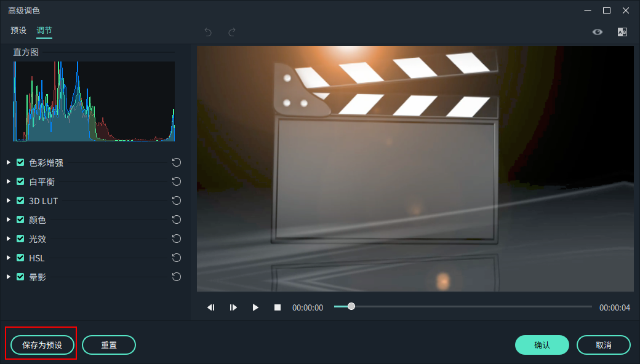Step back to previous frame
Image resolution: width=640 pixels, height=364 pixels.
point(211,307)
